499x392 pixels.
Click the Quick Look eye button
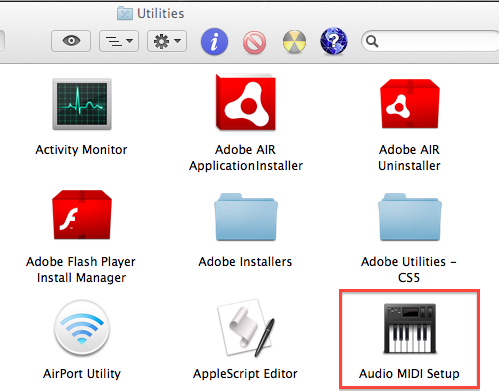click(71, 41)
